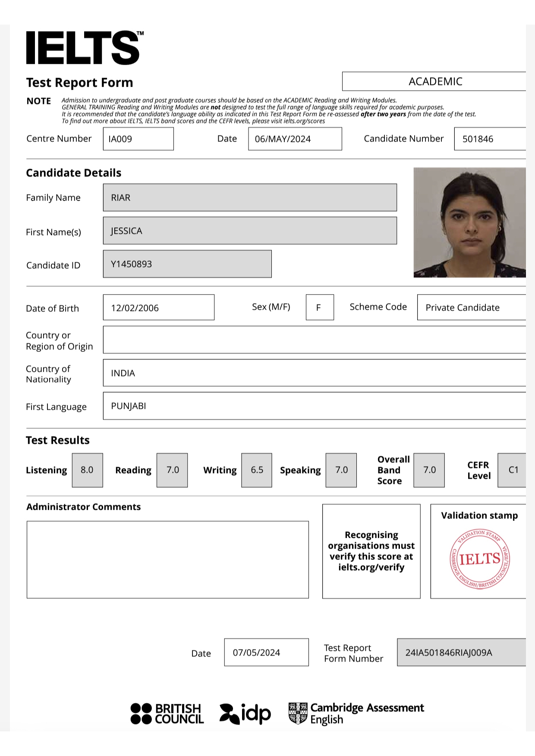The image size is (535, 756).
Task: Click the Listening score box 8.0
Action: point(87,470)
